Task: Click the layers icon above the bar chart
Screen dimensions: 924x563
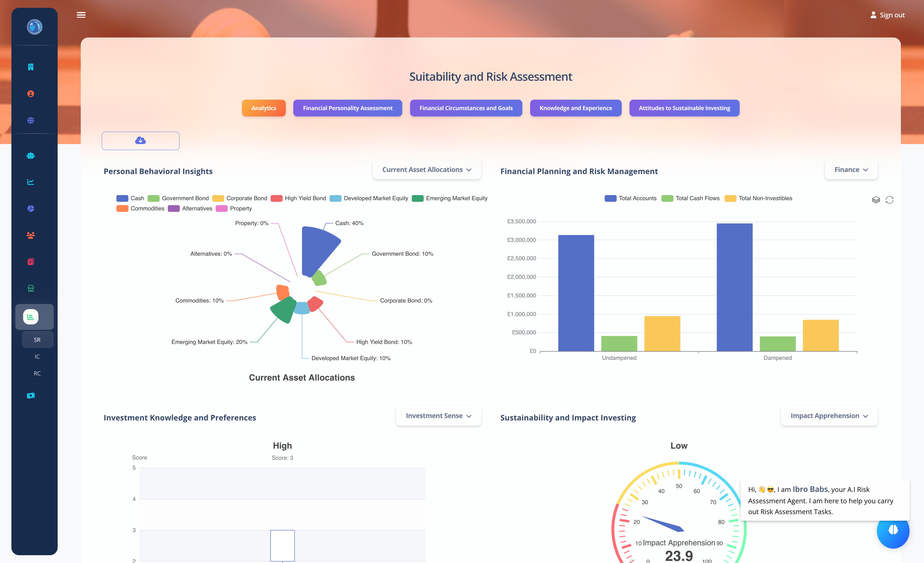Action: tap(876, 200)
